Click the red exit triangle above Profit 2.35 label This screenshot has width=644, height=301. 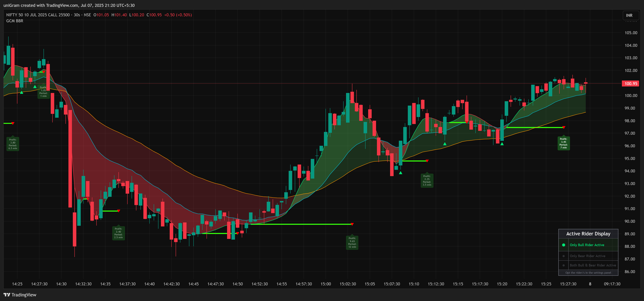[x=427, y=161]
